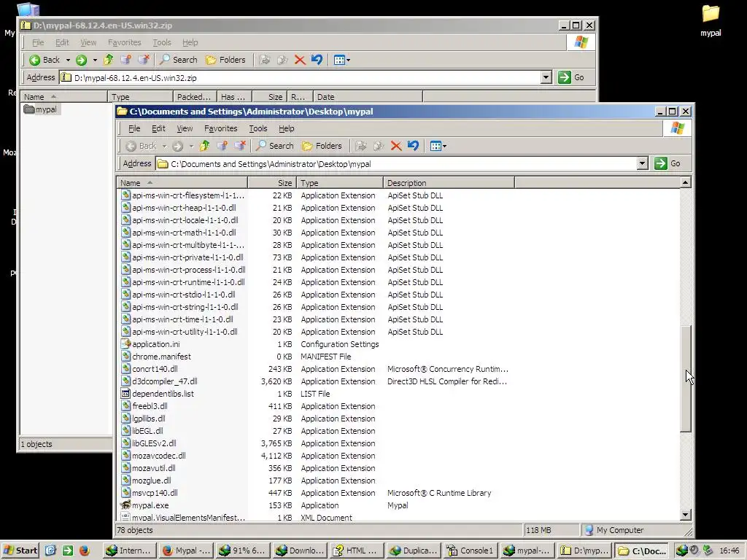The width and height of the screenshot is (747, 560).
Task: Click red Delete icon in the zip window
Action: (x=300, y=60)
